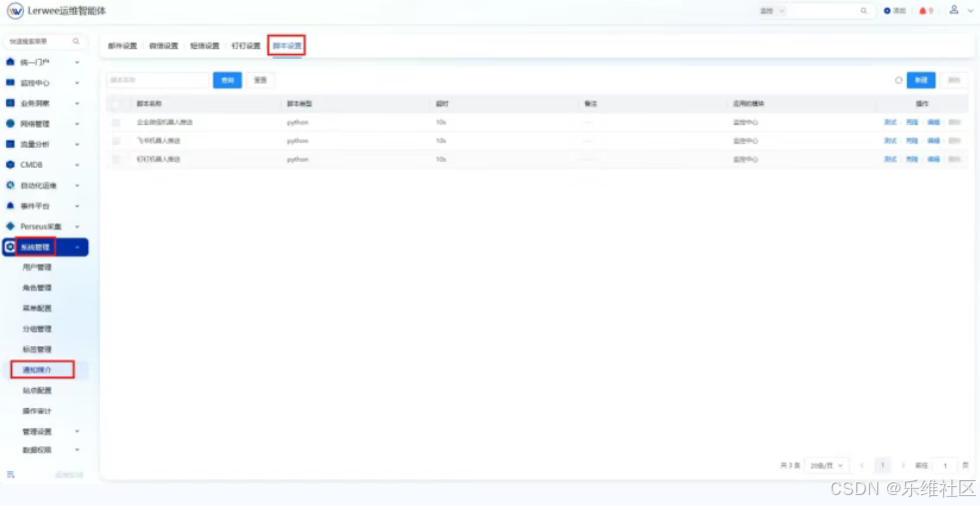Click the 流量分析 sidebar icon
Screen dimensions: 980x506
click(x=10, y=145)
